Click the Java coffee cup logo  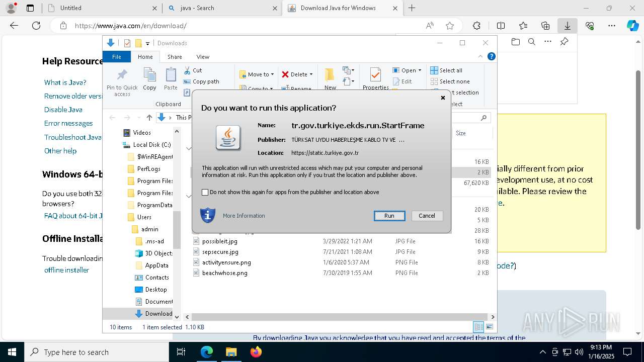pos(228,137)
